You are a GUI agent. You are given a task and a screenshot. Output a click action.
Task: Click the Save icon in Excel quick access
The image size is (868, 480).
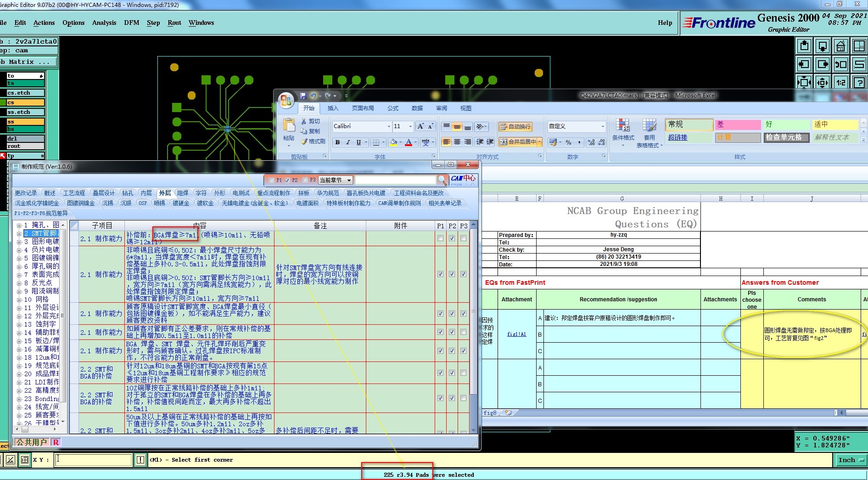[x=303, y=96]
